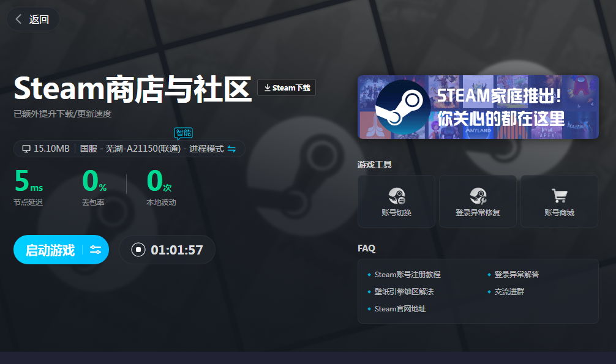Click the 进程模式 mode selector text
The image size is (616, 364).
pos(206,149)
